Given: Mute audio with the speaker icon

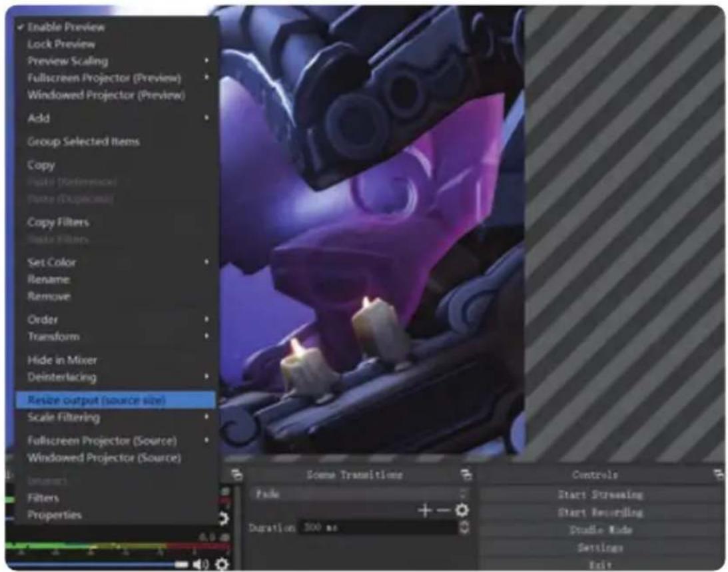Looking at the screenshot, I should pos(200,564).
